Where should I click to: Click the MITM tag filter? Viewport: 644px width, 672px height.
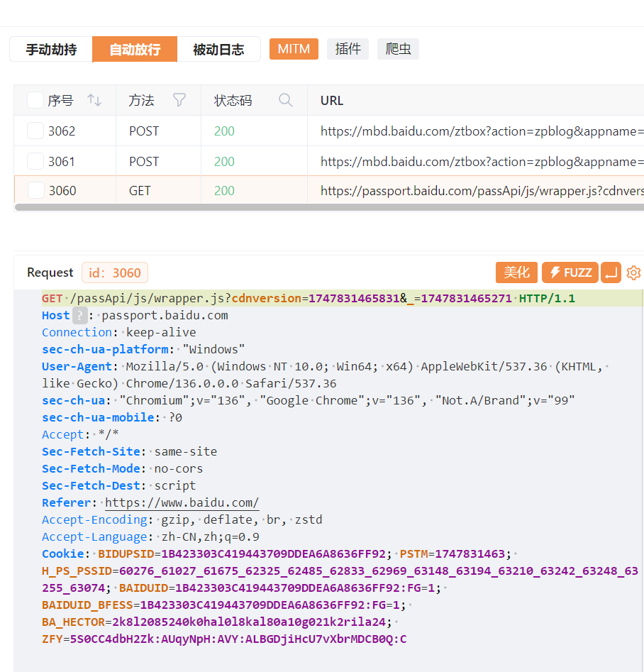[x=294, y=49]
